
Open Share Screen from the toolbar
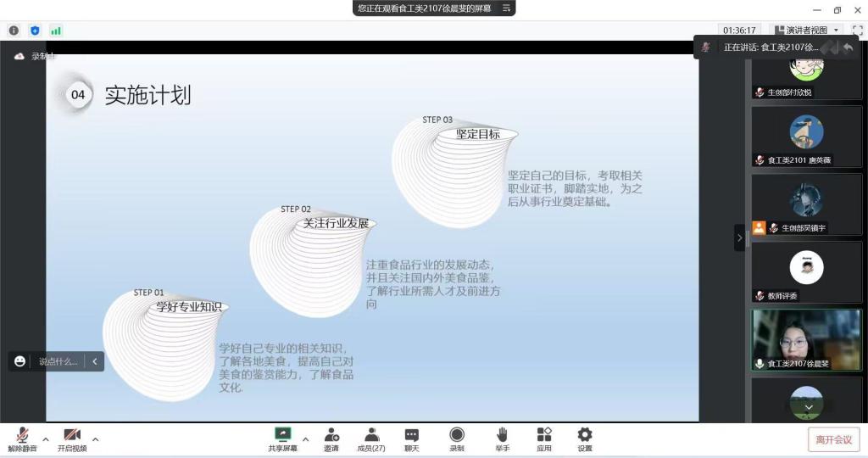coord(283,435)
